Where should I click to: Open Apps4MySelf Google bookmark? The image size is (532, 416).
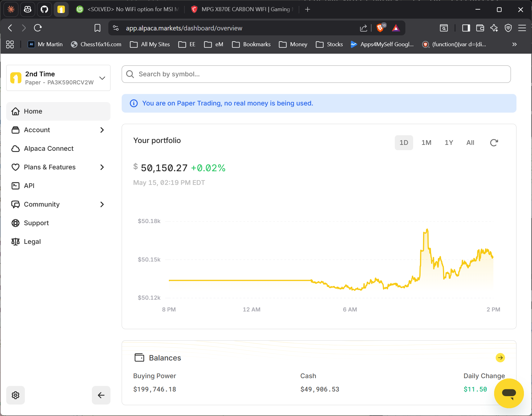pyautogui.click(x=382, y=44)
